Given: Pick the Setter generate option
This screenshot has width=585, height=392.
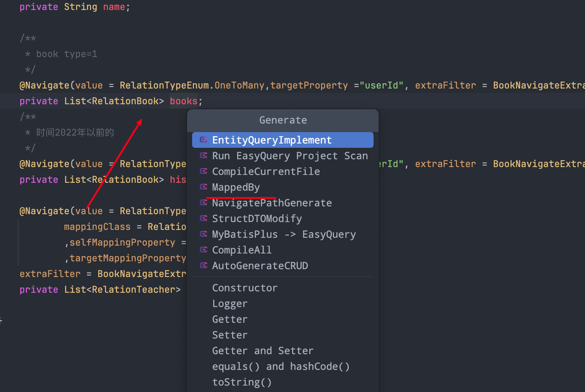Looking at the screenshot, I should 230,335.
